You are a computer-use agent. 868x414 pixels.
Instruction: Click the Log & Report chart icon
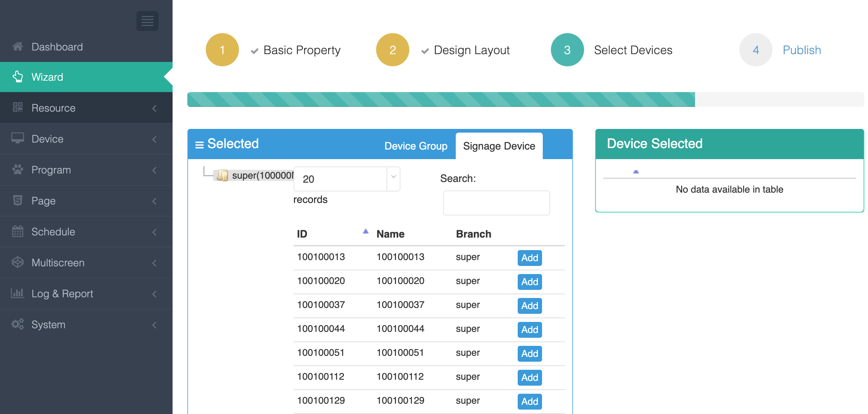point(18,293)
